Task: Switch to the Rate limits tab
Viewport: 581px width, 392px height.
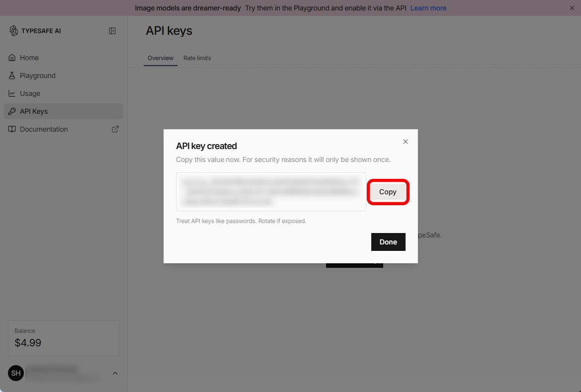Action: pos(197,58)
